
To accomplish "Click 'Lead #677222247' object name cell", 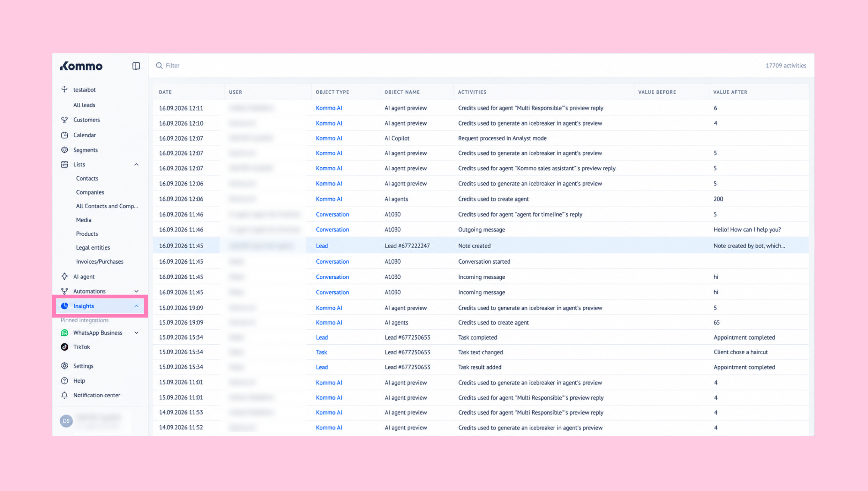I will [x=407, y=246].
